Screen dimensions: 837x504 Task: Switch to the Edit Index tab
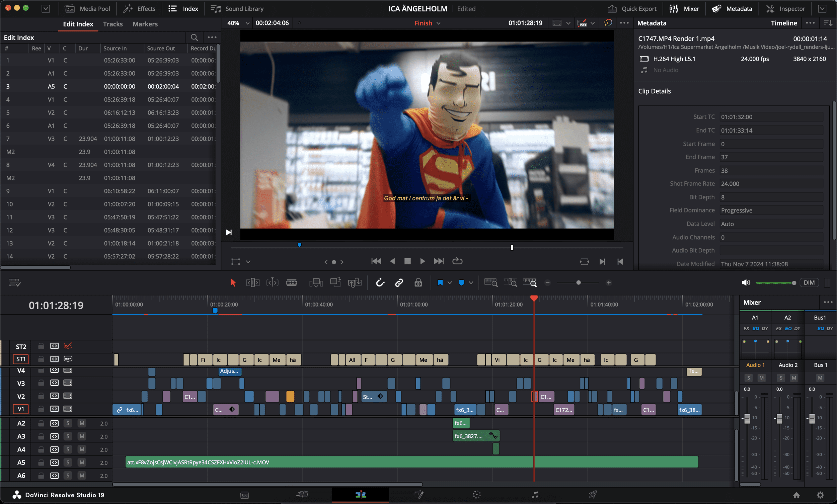tap(78, 24)
